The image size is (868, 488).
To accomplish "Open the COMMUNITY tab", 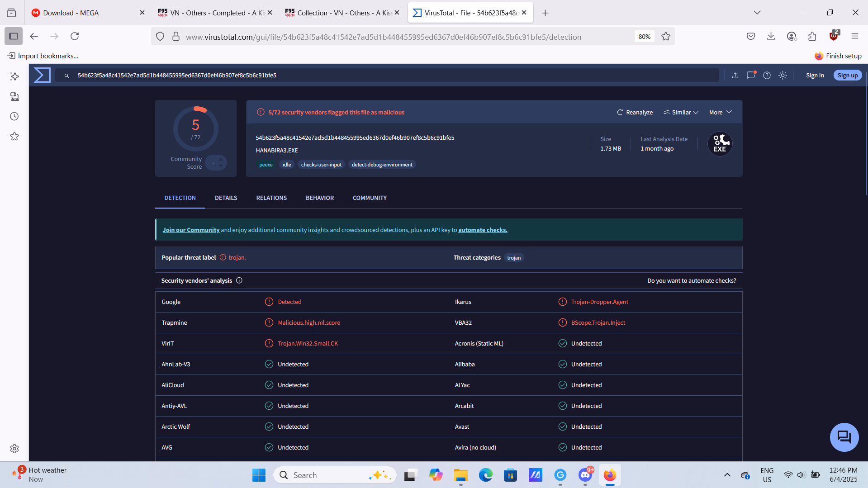I will 370,198.
